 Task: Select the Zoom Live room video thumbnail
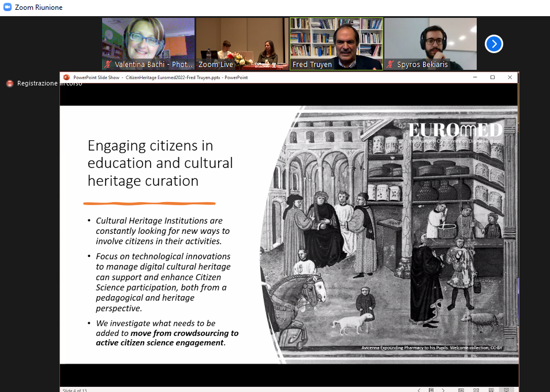242,44
